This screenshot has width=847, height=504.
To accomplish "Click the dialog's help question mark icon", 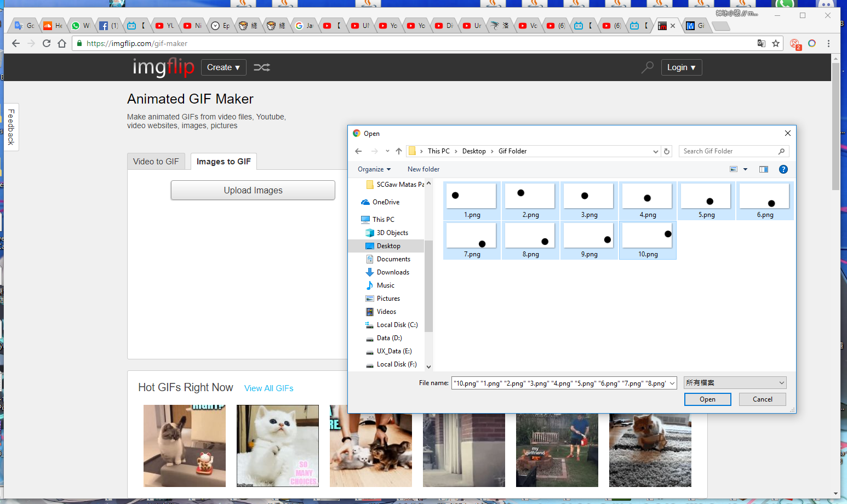I will click(783, 169).
